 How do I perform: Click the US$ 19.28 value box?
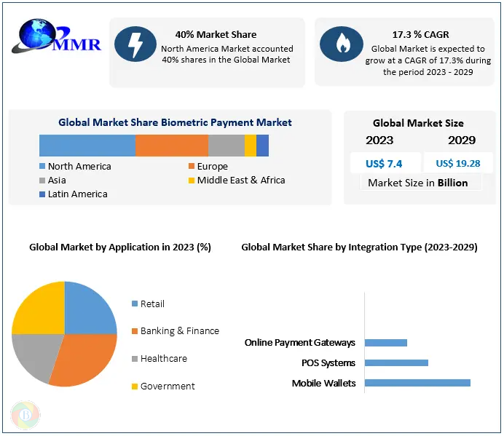pyautogui.click(x=457, y=163)
